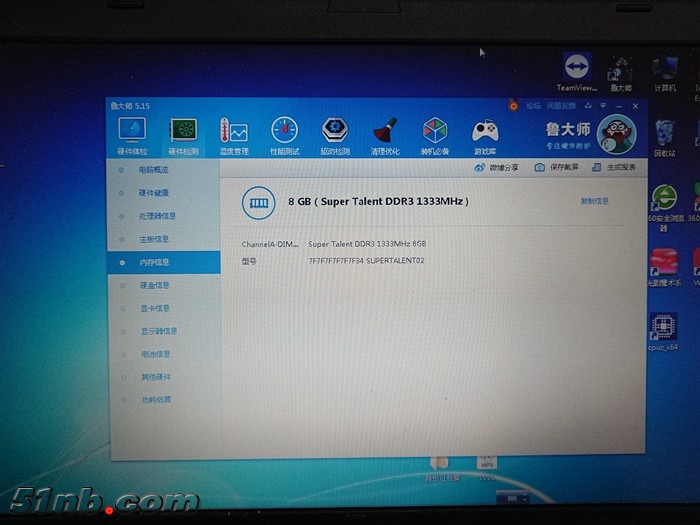This screenshot has width=700, height=525.
Task: Select 电脑概览 in the sidebar
Action: [154, 170]
